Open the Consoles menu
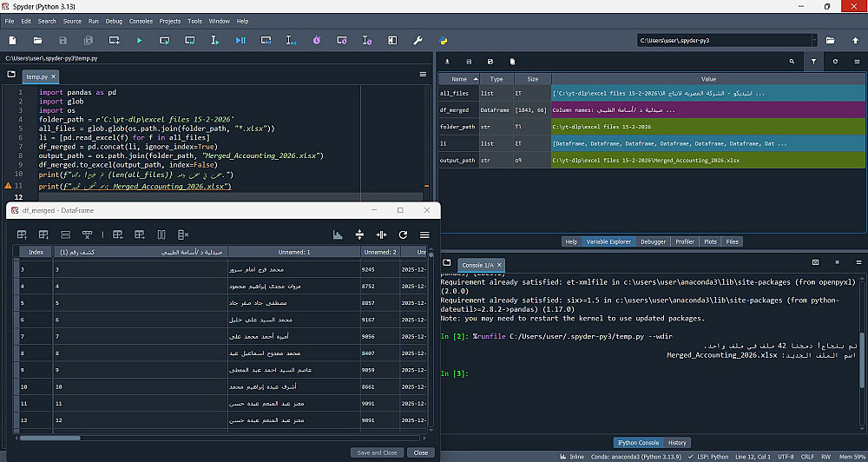 coord(141,21)
